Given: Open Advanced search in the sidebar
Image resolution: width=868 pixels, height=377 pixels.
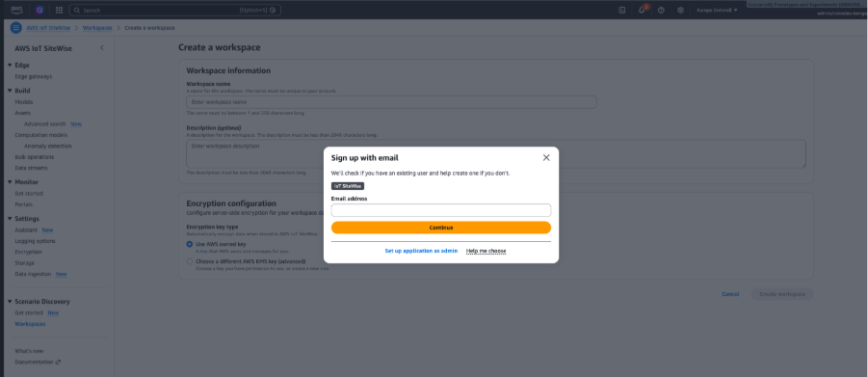Looking at the screenshot, I should click(45, 124).
